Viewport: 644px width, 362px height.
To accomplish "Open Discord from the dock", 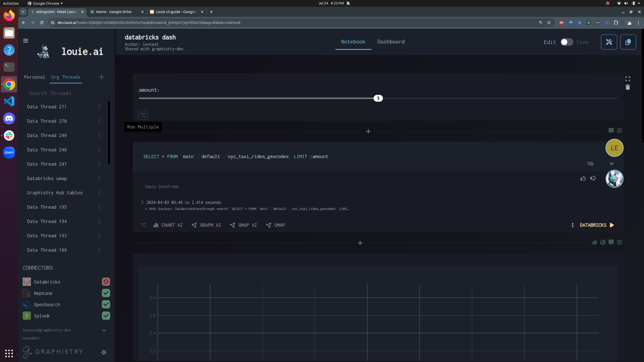I will coord(9,118).
